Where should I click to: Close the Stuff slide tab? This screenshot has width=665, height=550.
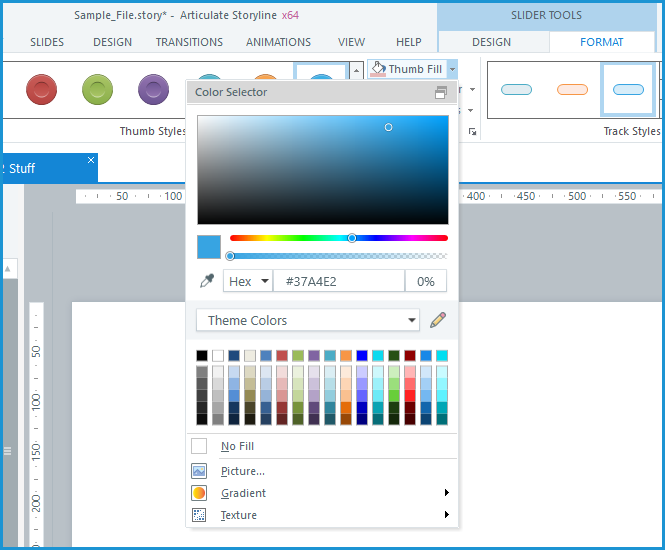click(91, 160)
